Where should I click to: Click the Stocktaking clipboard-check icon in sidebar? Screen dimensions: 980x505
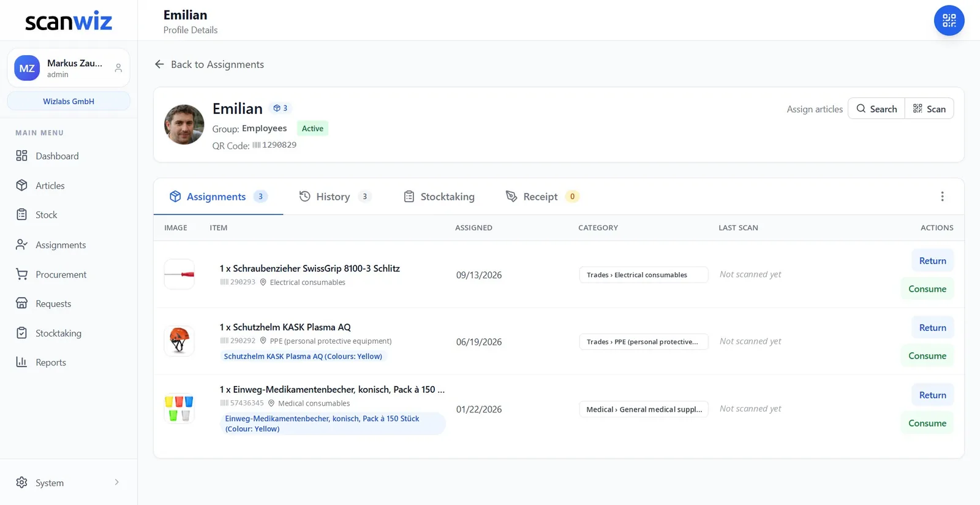[x=22, y=333]
